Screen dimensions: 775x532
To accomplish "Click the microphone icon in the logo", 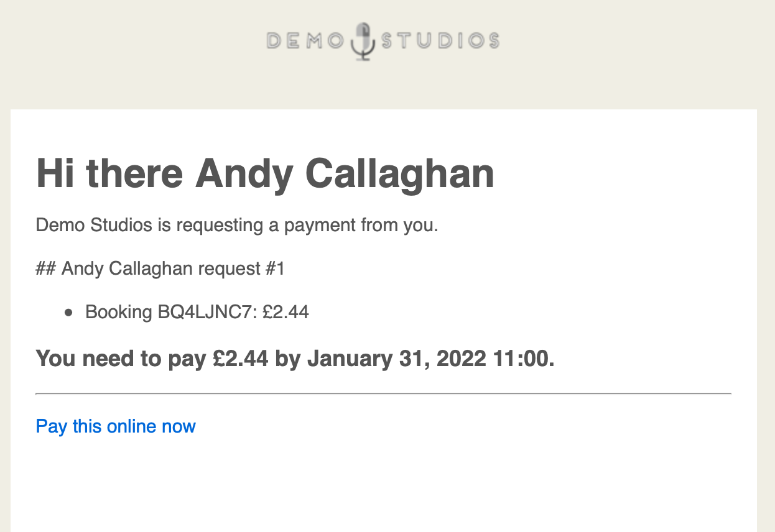I will click(x=364, y=41).
